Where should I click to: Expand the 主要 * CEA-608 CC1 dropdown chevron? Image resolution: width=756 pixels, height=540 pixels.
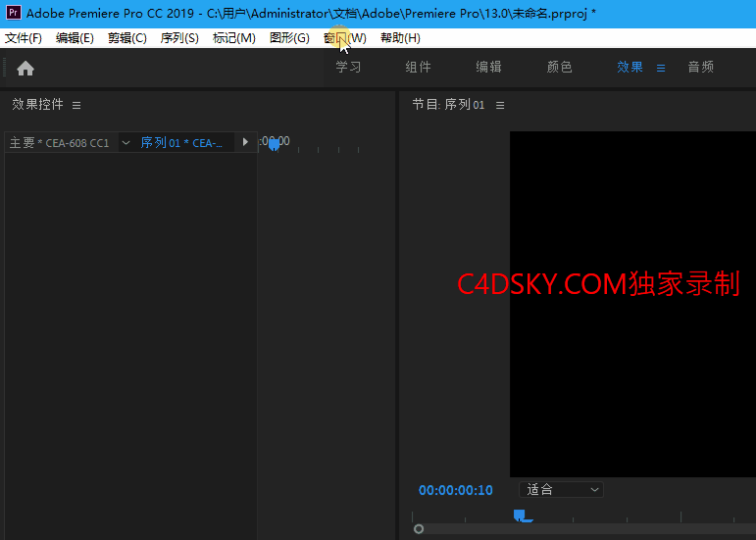pyautogui.click(x=126, y=142)
